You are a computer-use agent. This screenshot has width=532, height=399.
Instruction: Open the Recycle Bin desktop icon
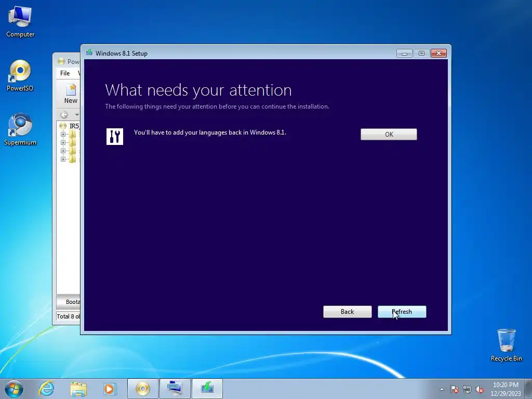point(506,345)
